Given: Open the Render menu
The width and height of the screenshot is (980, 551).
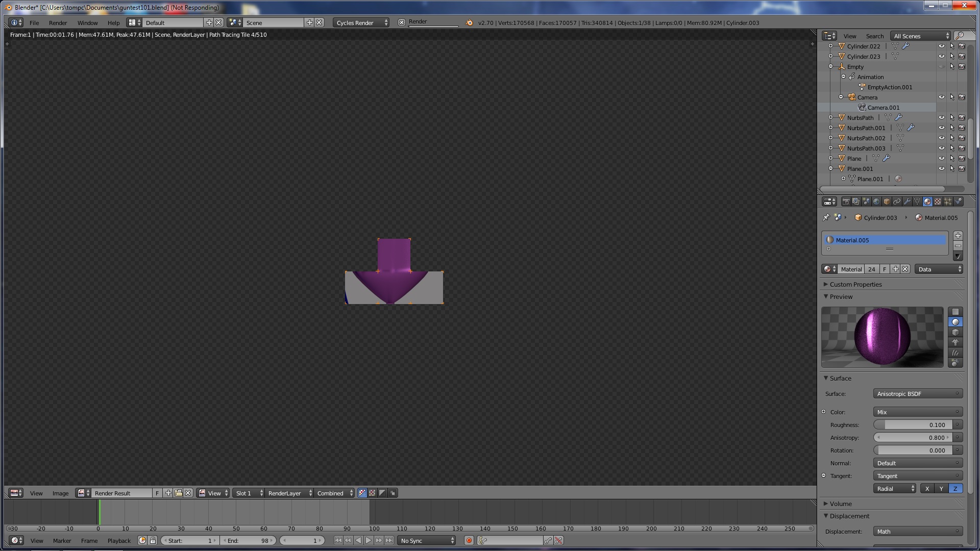Looking at the screenshot, I should point(58,22).
